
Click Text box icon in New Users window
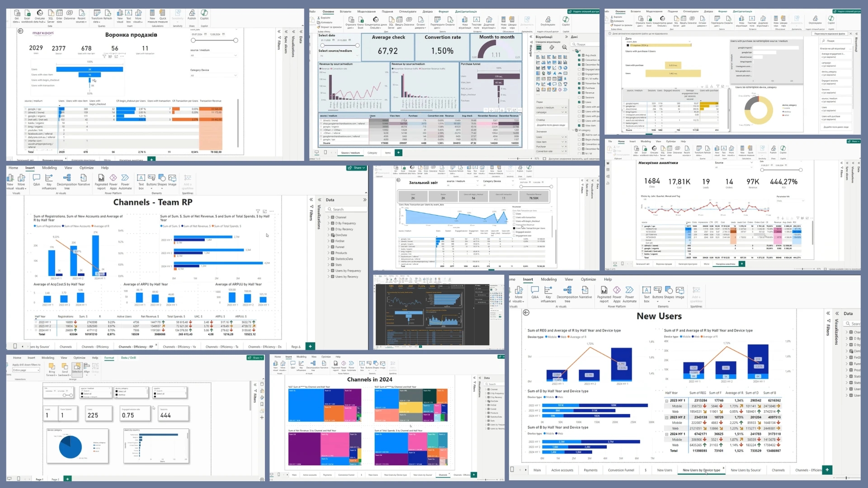(646, 290)
